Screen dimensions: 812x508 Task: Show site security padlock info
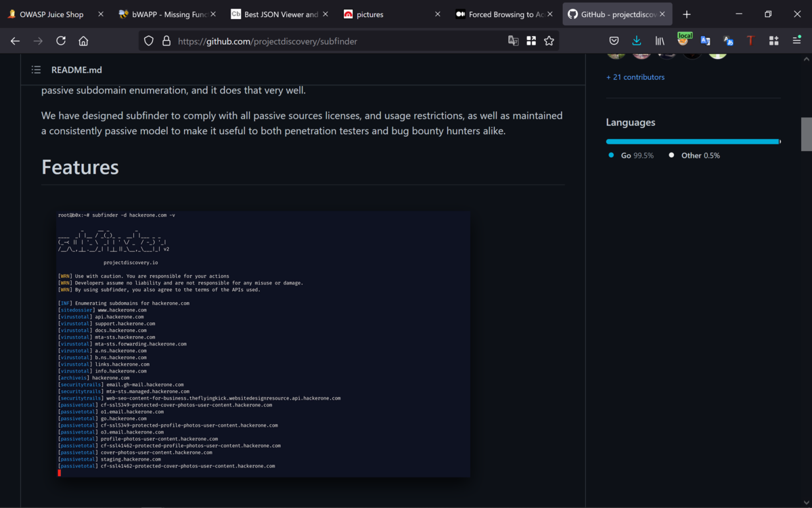pos(166,41)
